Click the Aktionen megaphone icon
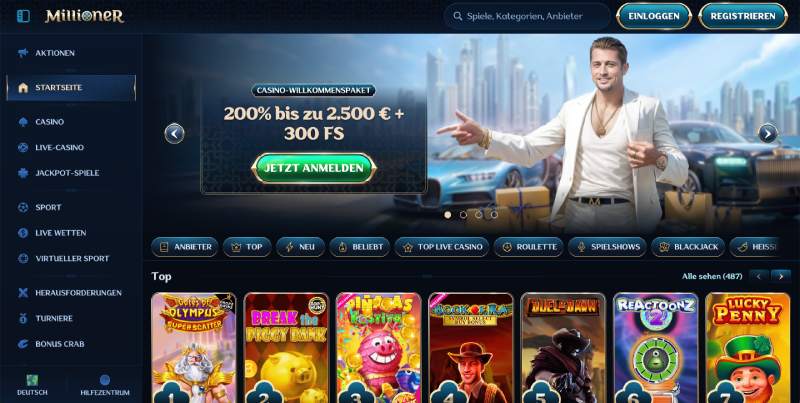The image size is (800, 403). point(23,53)
